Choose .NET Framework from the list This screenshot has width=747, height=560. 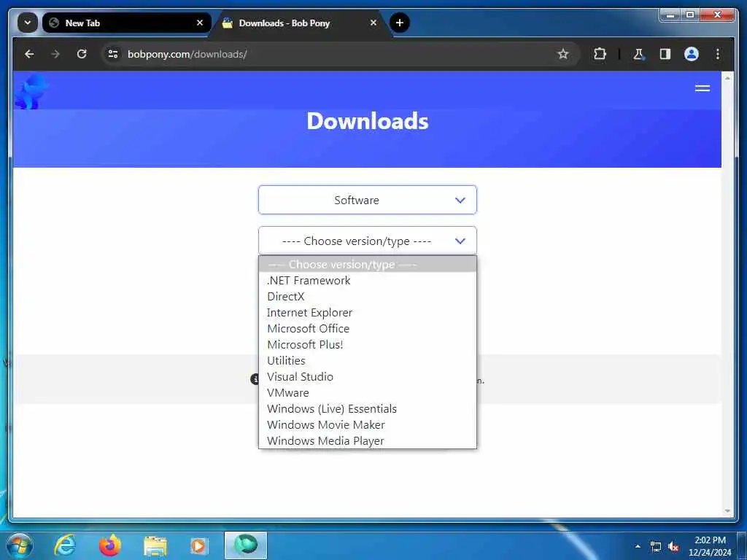tap(368, 281)
